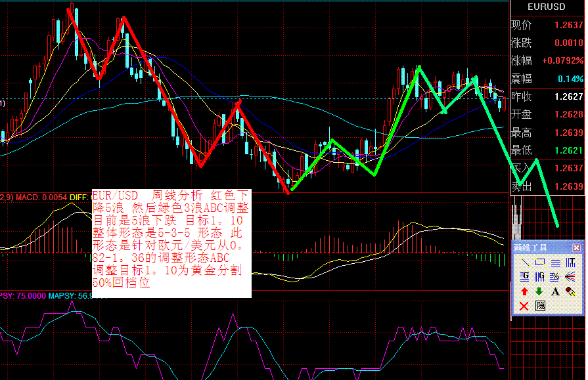Select the eraser tool
This screenshot has width=588, height=380.
click(570, 291)
